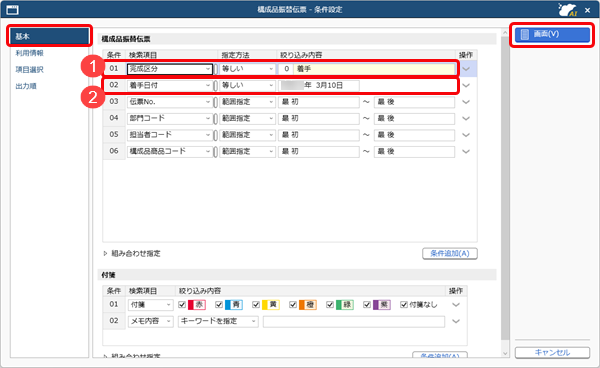Switch to the 利用情報 tab

click(x=29, y=53)
